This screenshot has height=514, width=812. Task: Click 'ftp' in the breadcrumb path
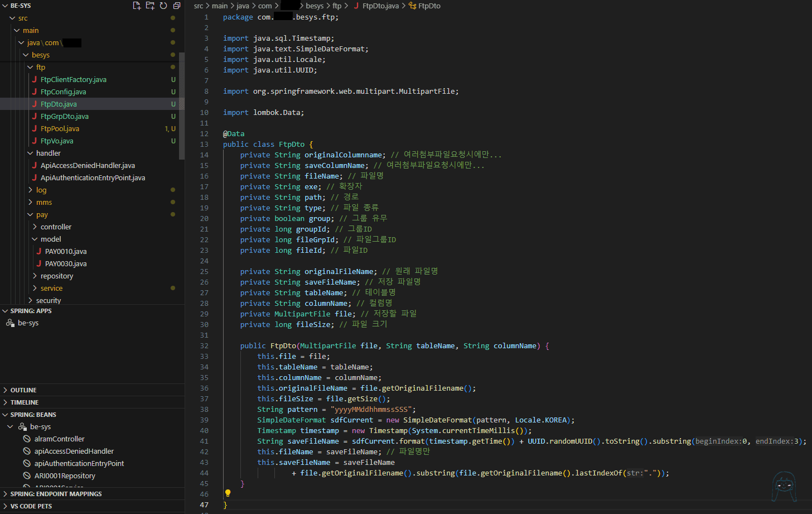tap(337, 6)
